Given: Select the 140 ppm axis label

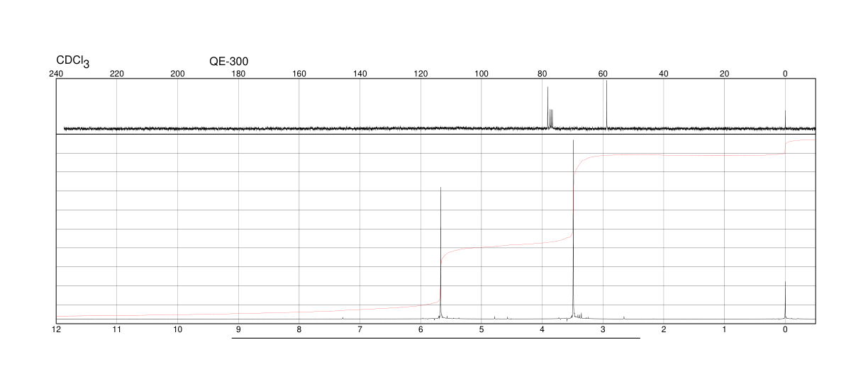Looking at the screenshot, I should (360, 74).
